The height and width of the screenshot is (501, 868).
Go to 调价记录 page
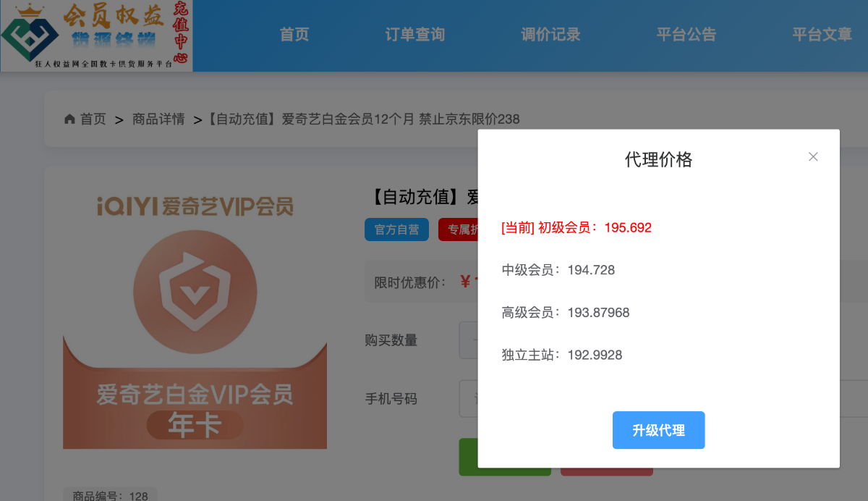550,35
